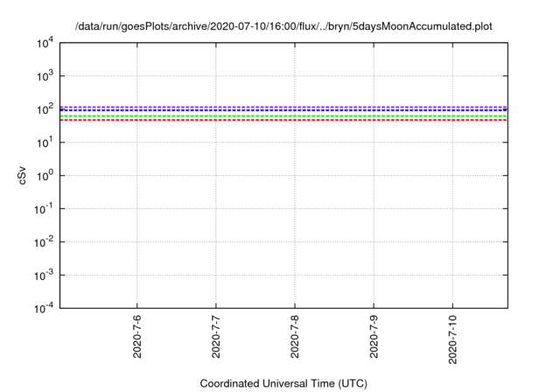Click the green dashed line

[x=283, y=116]
